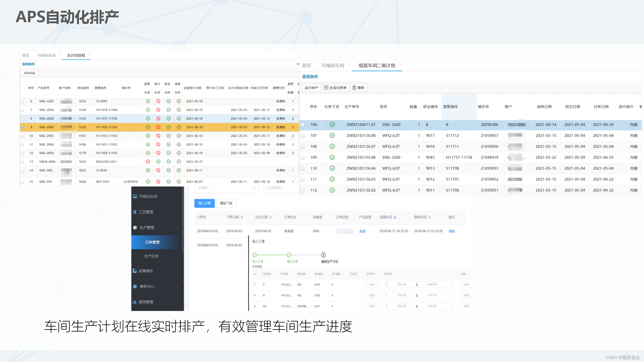The width and height of the screenshot is (644, 362).
Task: Open 报表管理 bar chart icon
Action: coord(134,302)
